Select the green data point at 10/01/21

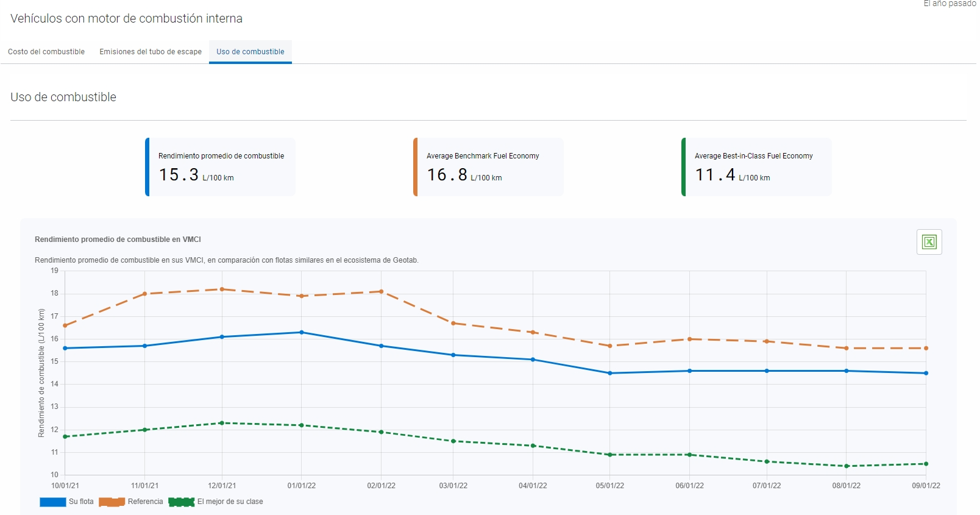pyautogui.click(x=65, y=436)
